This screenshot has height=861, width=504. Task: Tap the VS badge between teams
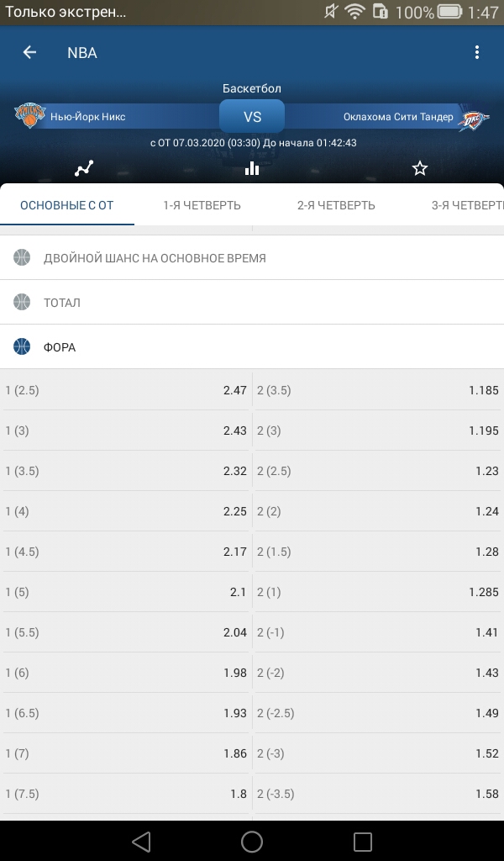point(252,116)
